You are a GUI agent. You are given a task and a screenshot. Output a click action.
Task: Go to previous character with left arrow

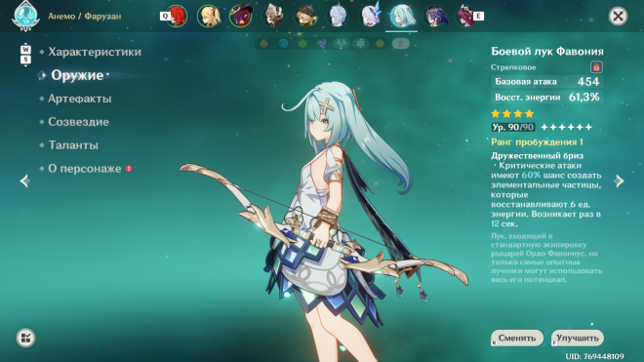pyautogui.click(x=24, y=181)
